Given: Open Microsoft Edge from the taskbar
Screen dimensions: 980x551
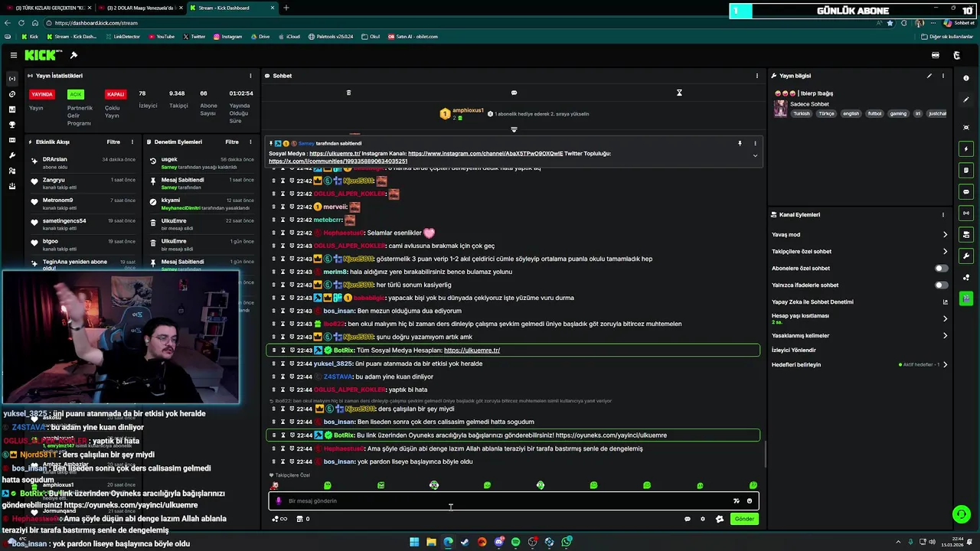Looking at the screenshot, I should click(x=448, y=542).
